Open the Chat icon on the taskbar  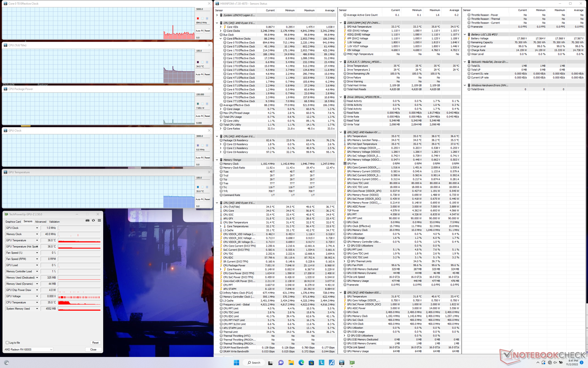tap(281, 362)
